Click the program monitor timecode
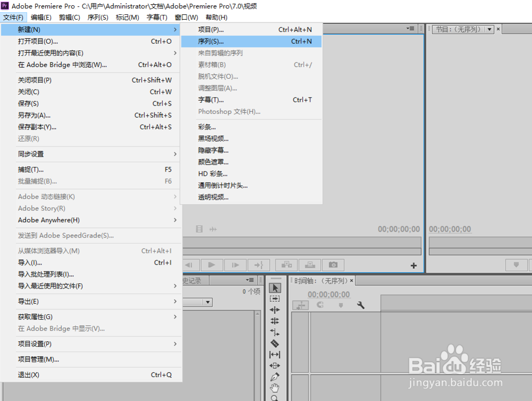The image size is (532, 401). (x=450, y=229)
